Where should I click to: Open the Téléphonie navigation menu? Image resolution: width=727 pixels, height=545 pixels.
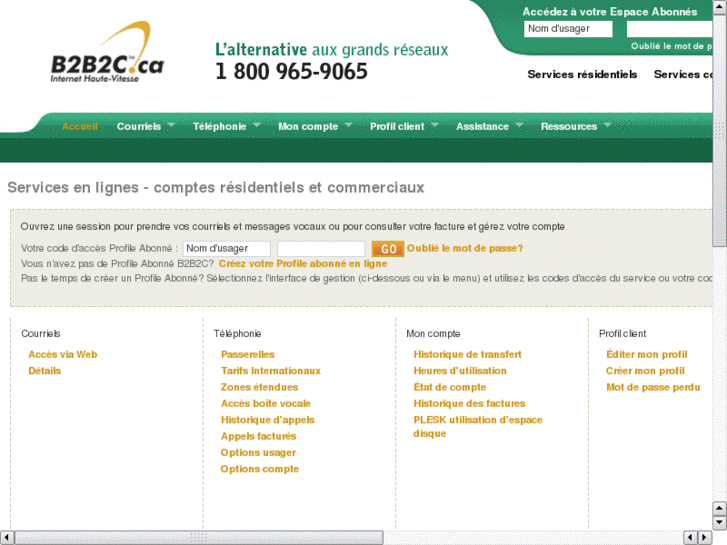(219, 127)
